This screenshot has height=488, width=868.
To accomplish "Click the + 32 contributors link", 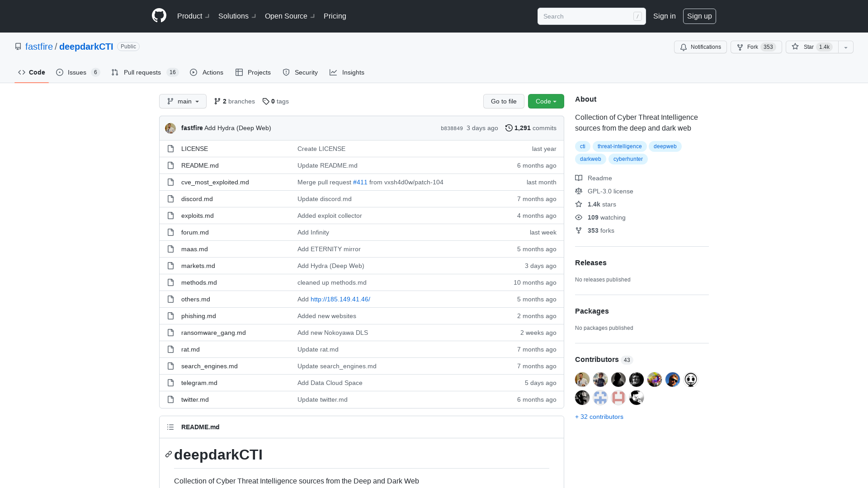I will click(599, 417).
